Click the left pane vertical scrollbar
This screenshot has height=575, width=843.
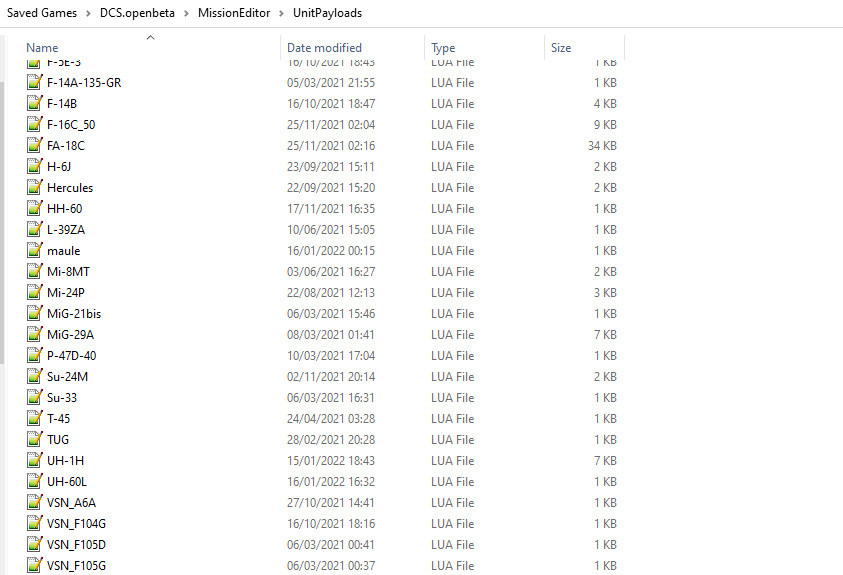coord(2,222)
